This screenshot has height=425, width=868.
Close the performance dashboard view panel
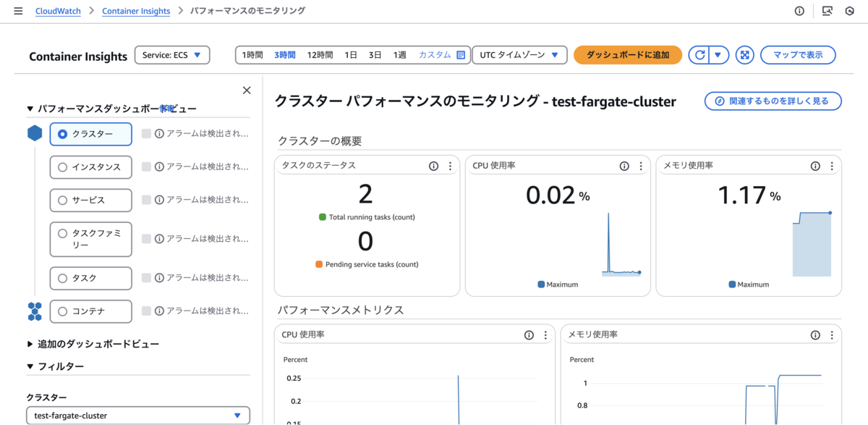246,90
